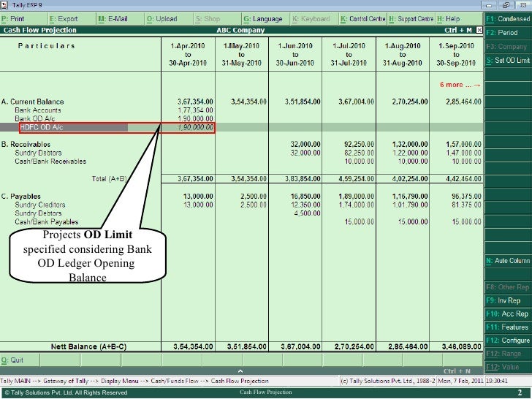Image resolution: width=532 pixels, height=399 pixels.
Task: Click Sundry Debtors payable 4,500.00
Action: 308,213
